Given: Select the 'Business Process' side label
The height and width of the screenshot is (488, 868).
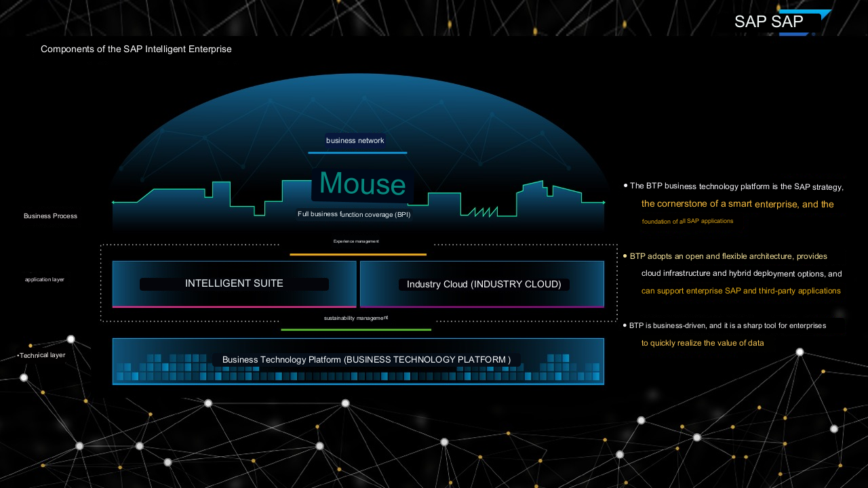Looking at the screenshot, I should coord(50,216).
